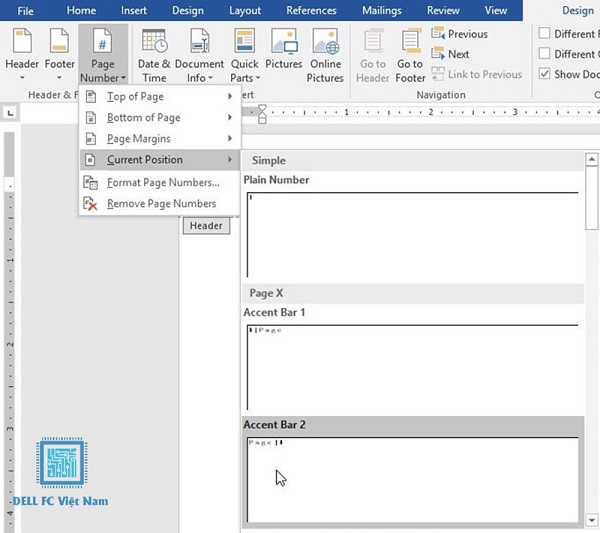This screenshot has height=533, width=600.
Task: Click the Page X gallery category heading
Action: [x=266, y=293]
